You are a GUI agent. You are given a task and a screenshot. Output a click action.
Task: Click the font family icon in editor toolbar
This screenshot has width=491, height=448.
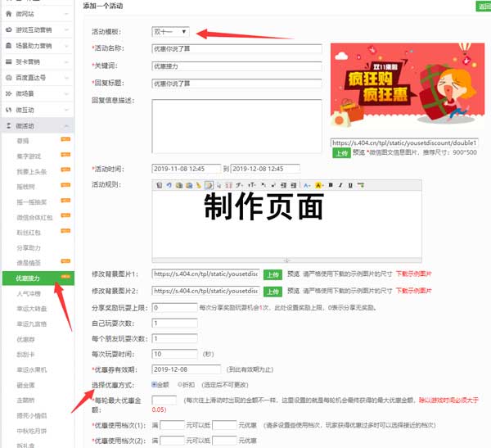tap(240, 185)
